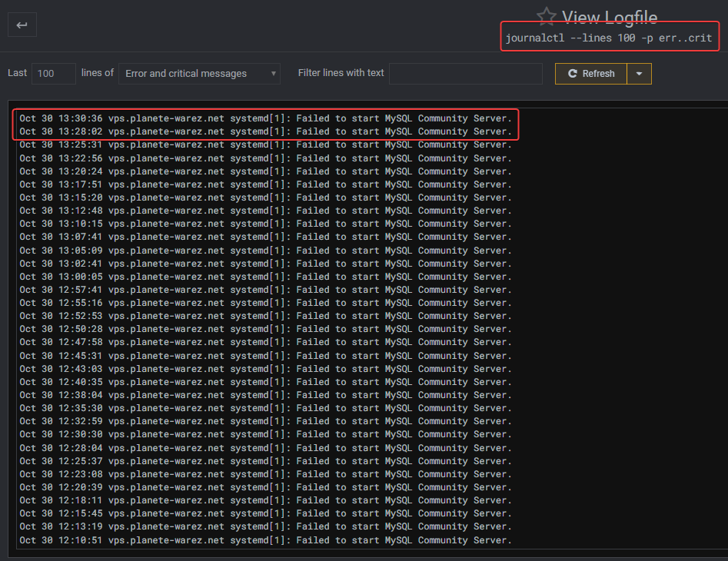Screen dimensions: 728x561
Task: Click the Filter lines with text field
Action: point(465,74)
